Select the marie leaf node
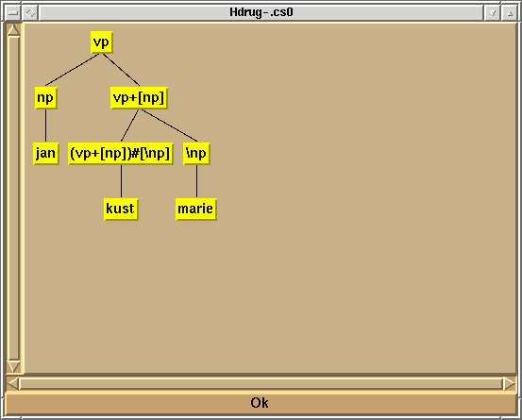 196,210
